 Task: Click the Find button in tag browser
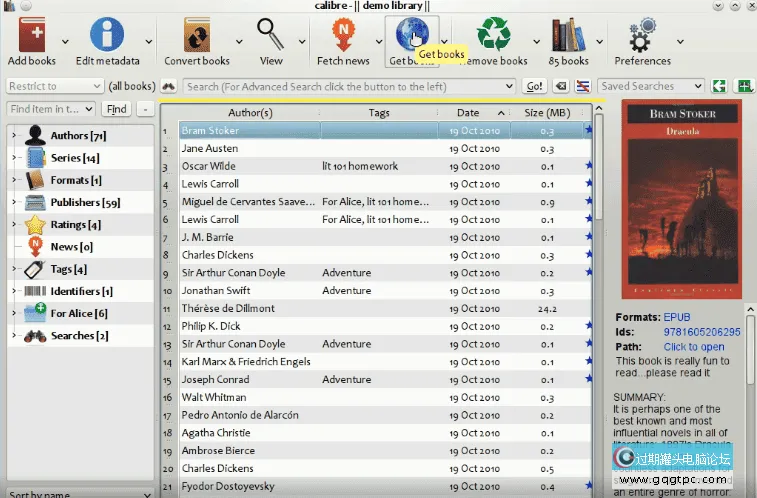tap(116, 109)
